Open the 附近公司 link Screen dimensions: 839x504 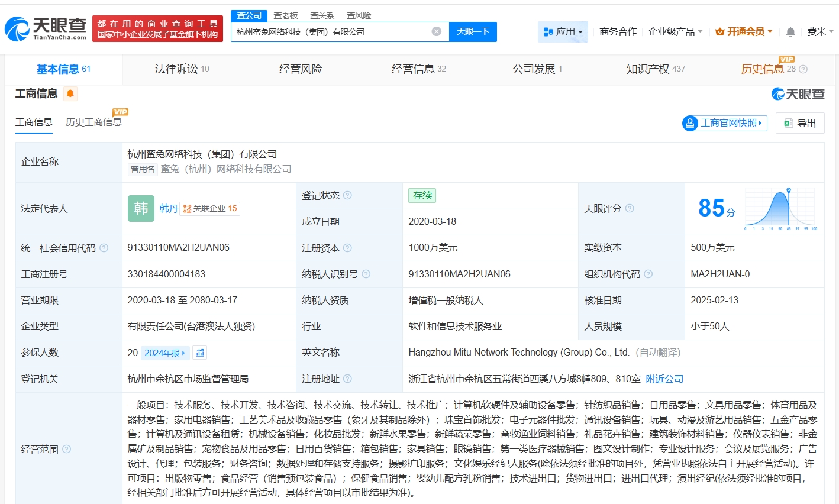click(664, 379)
